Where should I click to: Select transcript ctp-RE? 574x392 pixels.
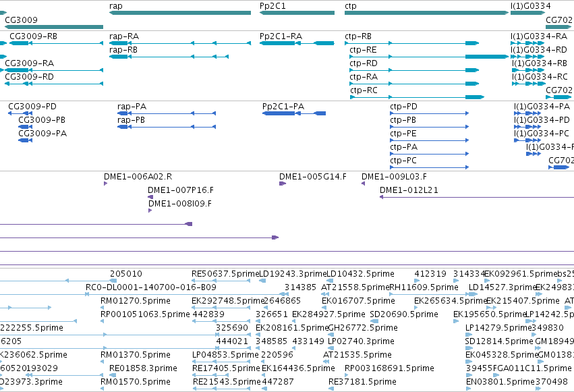click(429, 57)
